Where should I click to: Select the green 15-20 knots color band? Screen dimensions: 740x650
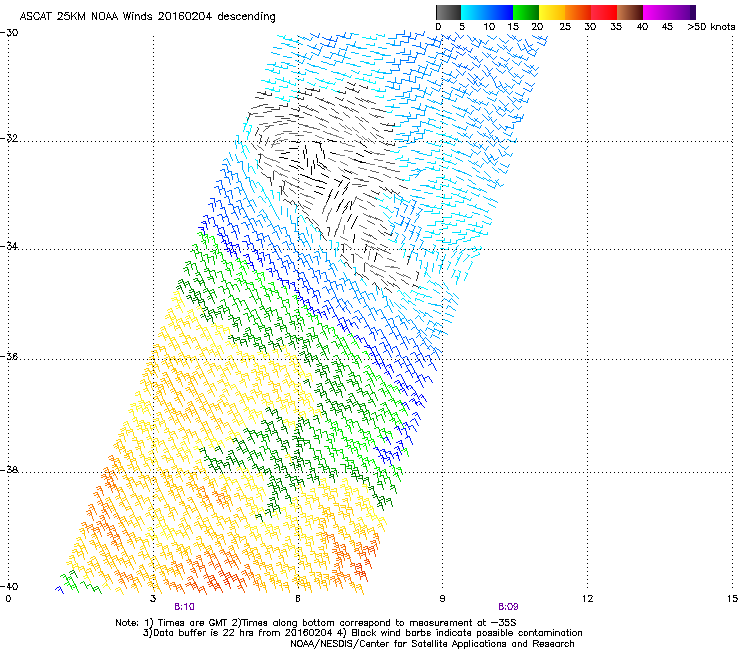(x=526, y=12)
